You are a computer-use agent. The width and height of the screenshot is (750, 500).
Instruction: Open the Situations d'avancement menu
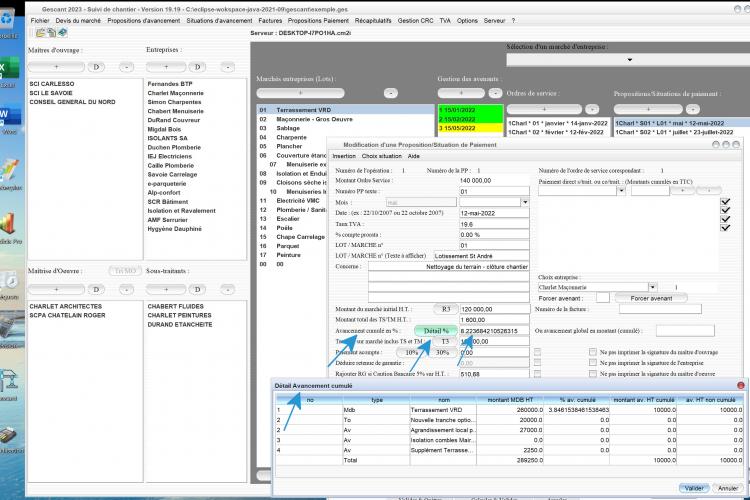pyautogui.click(x=219, y=21)
